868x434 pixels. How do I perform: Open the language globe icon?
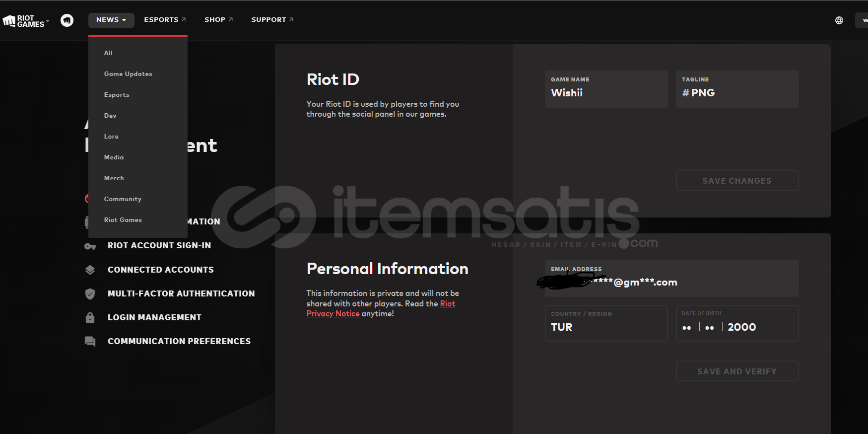[839, 20]
